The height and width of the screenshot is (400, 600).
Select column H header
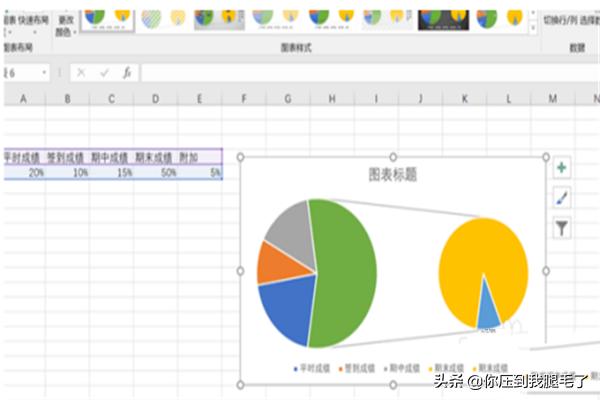pos(332,99)
